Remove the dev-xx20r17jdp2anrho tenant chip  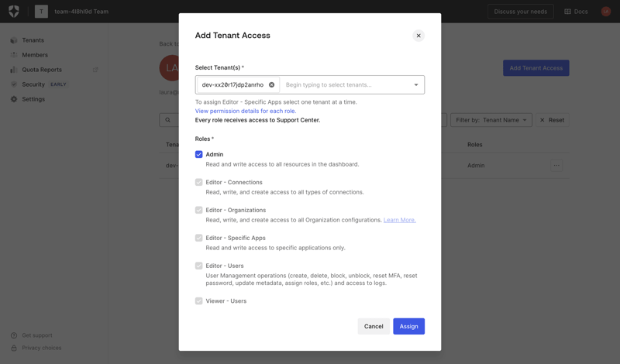(x=272, y=84)
